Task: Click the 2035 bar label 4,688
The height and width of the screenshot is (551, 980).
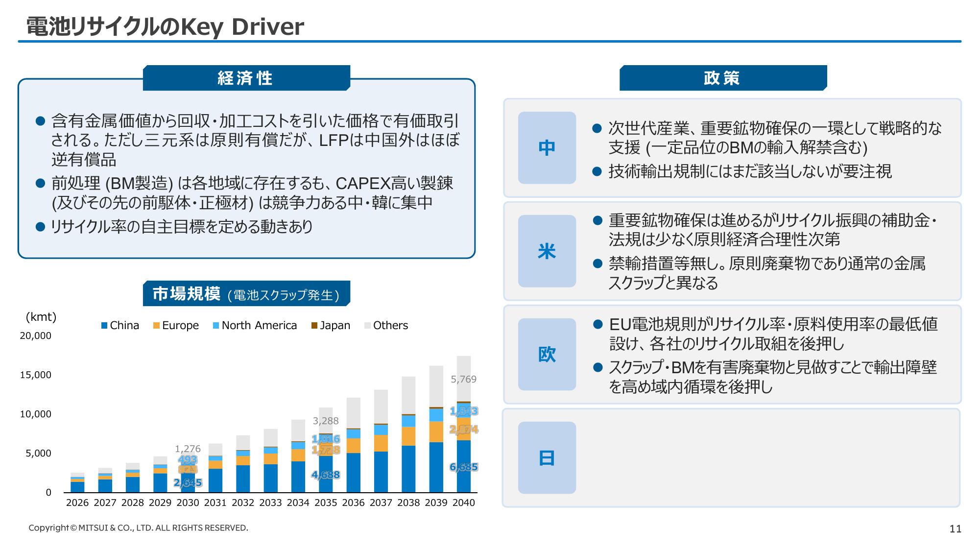Action: (325, 475)
